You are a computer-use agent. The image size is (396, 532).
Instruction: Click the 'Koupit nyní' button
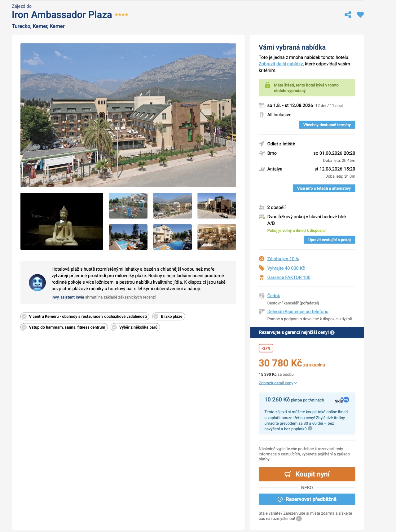pos(307,474)
